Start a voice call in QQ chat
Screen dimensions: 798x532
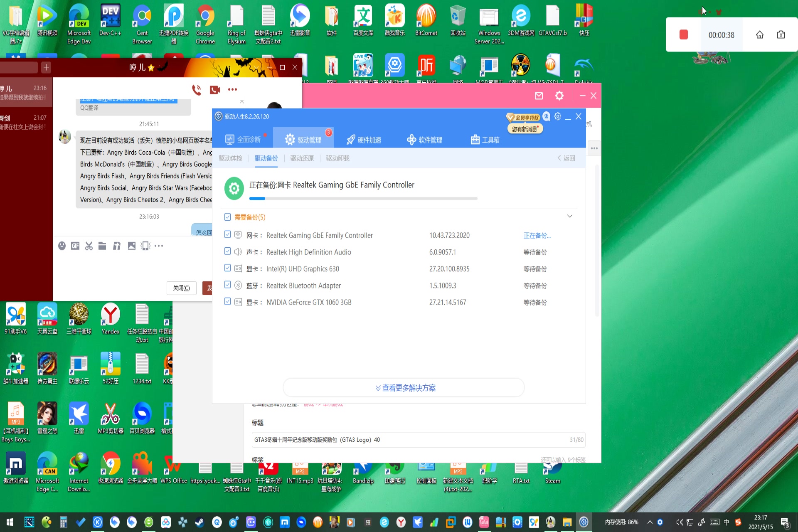pos(197,89)
